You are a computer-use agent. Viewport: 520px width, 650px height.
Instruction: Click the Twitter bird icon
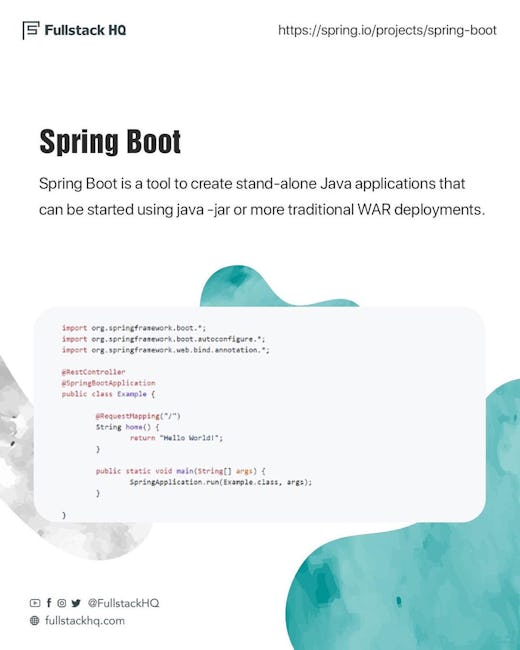[76, 603]
